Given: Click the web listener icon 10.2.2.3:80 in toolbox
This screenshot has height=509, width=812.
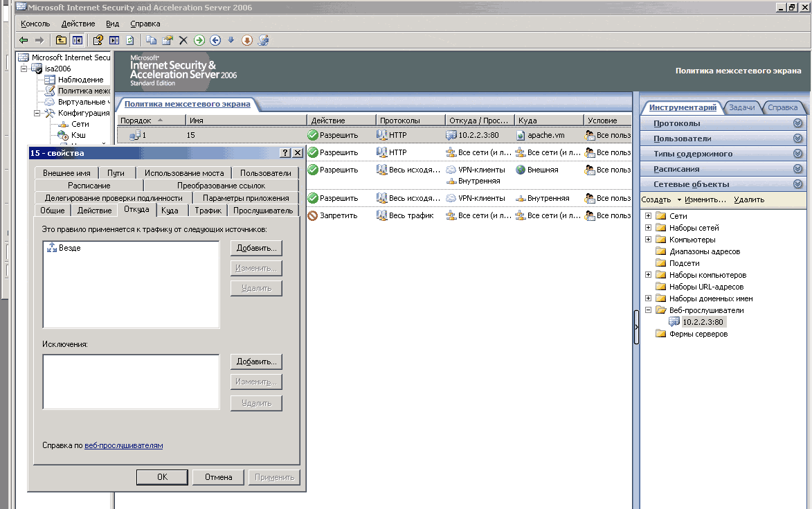Looking at the screenshot, I should click(674, 321).
